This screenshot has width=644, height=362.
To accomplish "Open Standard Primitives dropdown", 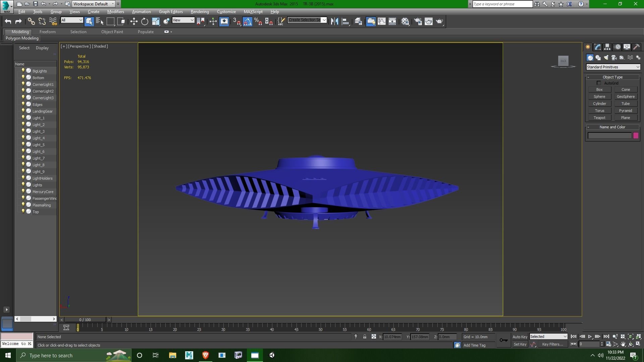I will [613, 67].
